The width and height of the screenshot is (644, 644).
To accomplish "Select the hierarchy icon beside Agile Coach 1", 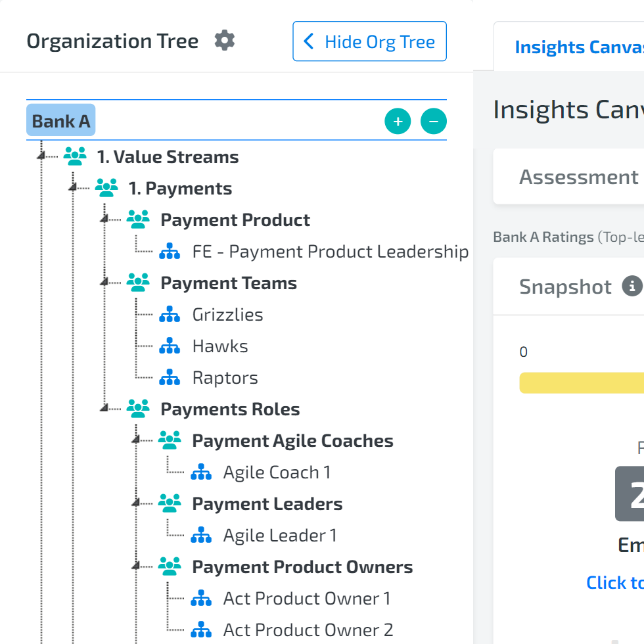I will [x=201, y=472].
